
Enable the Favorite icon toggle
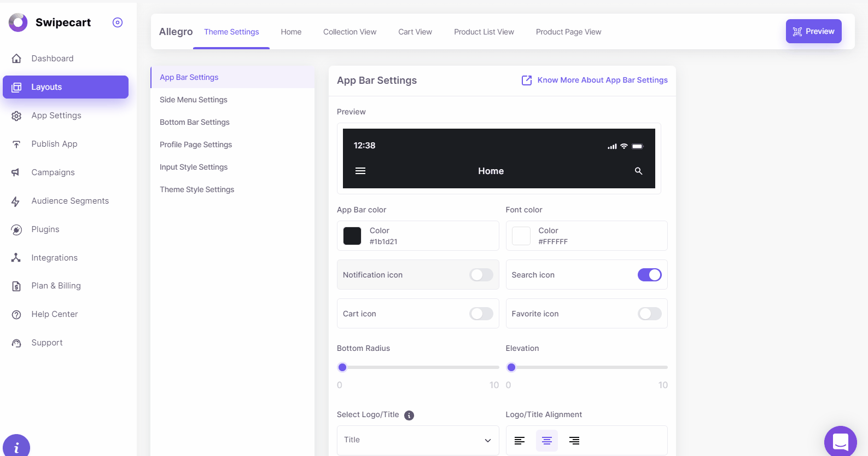click(649, 314)
